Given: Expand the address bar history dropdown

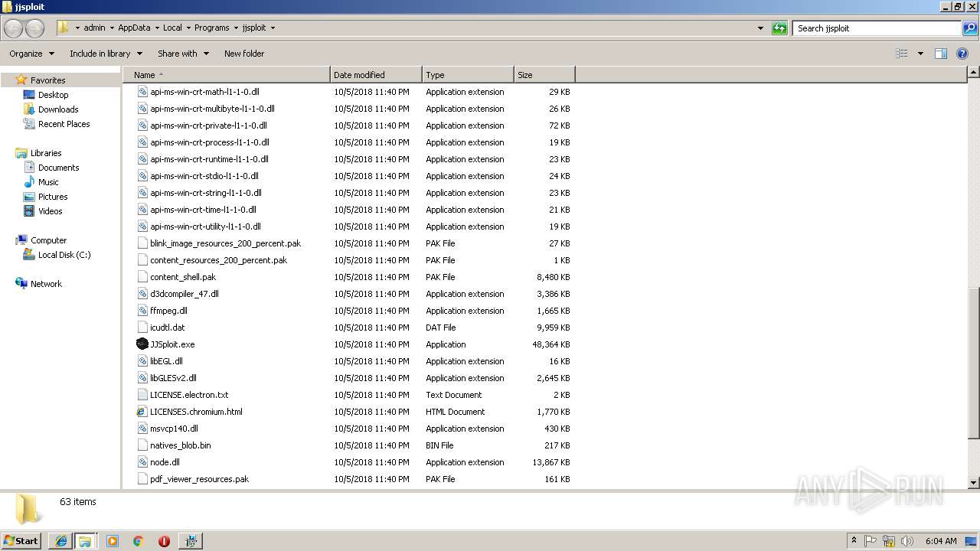Looking at the screenshot, I should (x=760, y=28).
